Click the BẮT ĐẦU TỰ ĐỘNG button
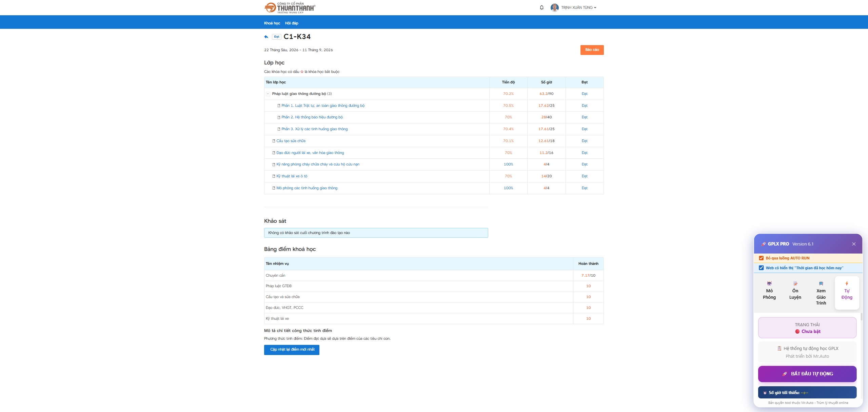The image size is (868, 412). (x=807, y=374)
